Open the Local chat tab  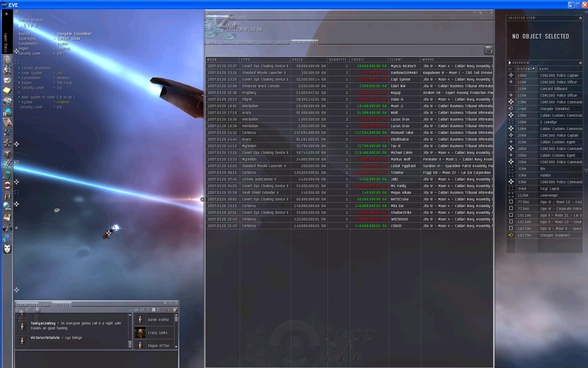pos(27,305)
